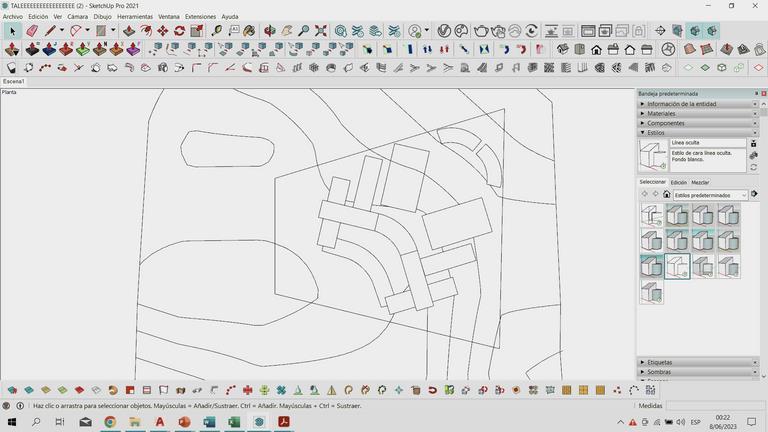Open PowerPoint from the taskbar
Image resolution: width=768 pixels, height=432 pixels.
185,422
